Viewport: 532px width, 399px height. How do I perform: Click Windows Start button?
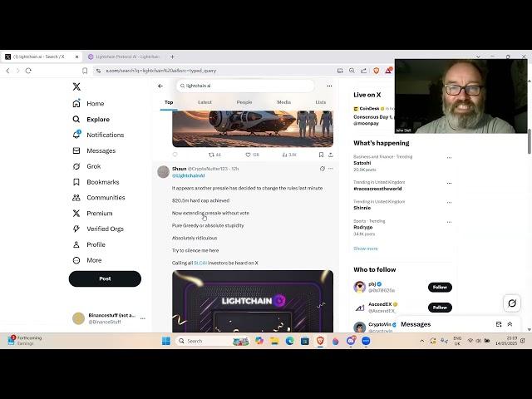(166, 341)
